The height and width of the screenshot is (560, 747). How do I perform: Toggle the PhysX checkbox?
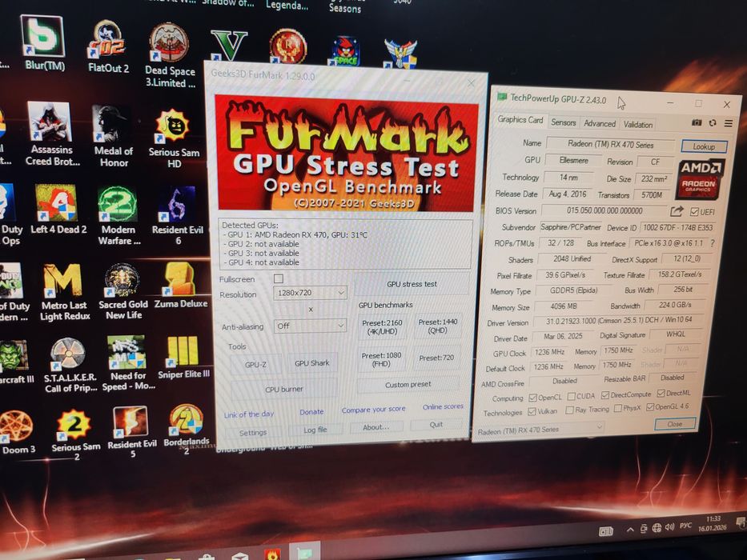pyautogui.click(x=618, y=409)
